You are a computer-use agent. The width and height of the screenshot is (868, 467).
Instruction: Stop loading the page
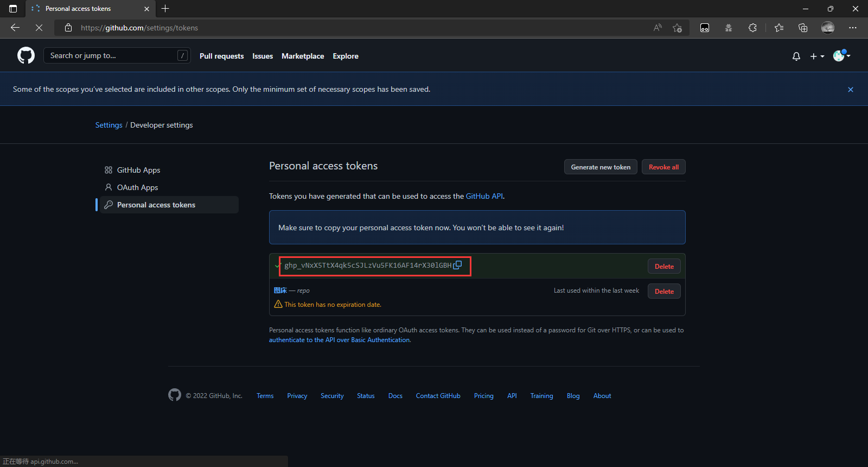point(39,28)
